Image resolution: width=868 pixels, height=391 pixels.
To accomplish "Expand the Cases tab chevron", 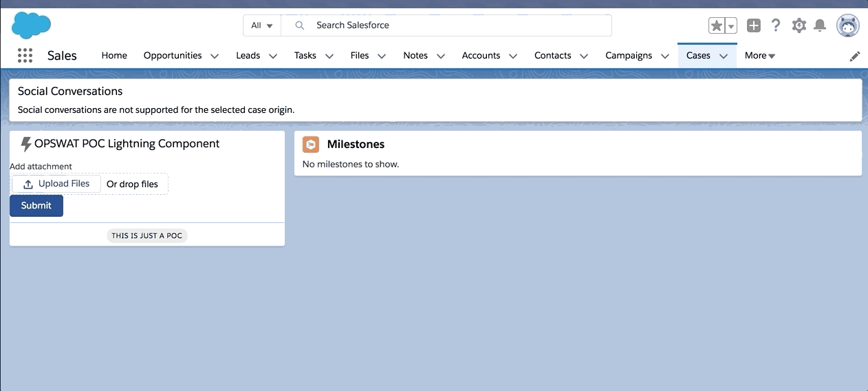I will [724, 56].
